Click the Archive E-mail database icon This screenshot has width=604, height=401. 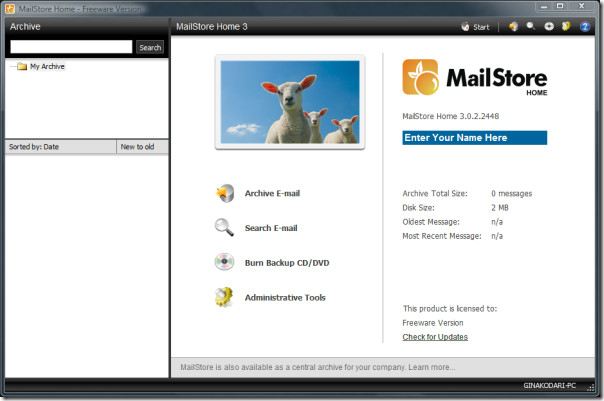225,193
